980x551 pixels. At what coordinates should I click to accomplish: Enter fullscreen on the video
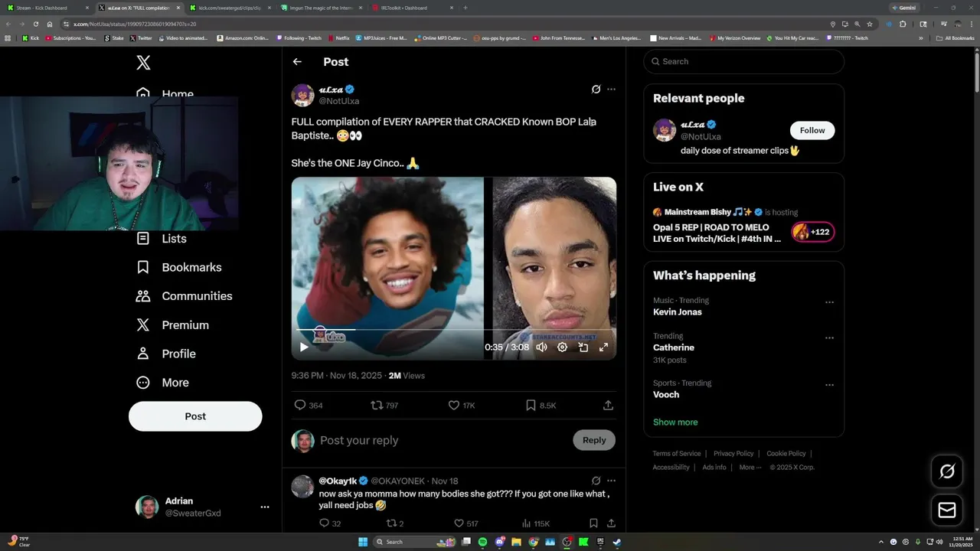coord(603,347)
